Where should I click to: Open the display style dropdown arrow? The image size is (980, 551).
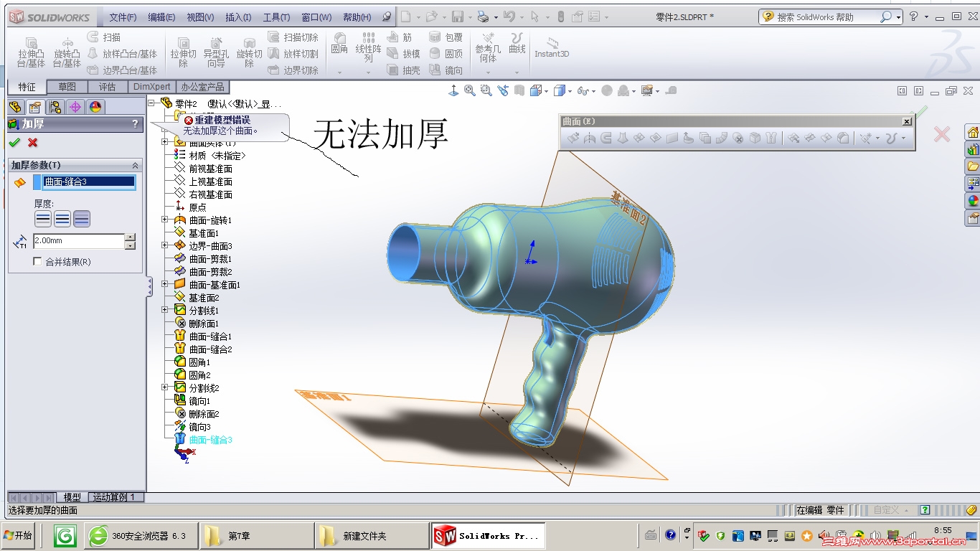569,91
